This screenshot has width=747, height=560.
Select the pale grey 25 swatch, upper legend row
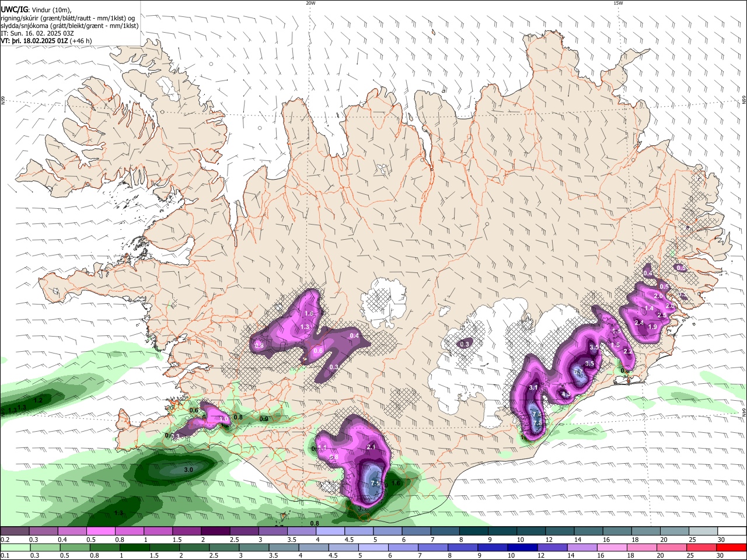click(x=703, y=531)
